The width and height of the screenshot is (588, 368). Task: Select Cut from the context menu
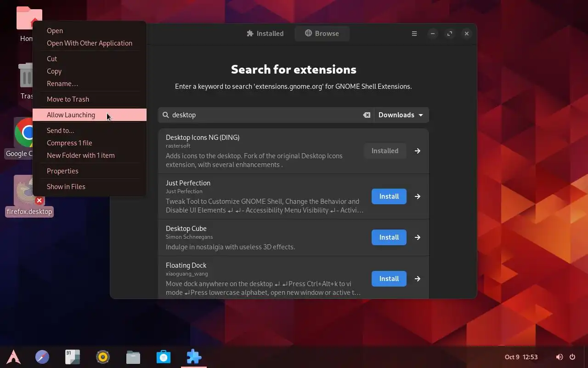(x=89, y=59)
